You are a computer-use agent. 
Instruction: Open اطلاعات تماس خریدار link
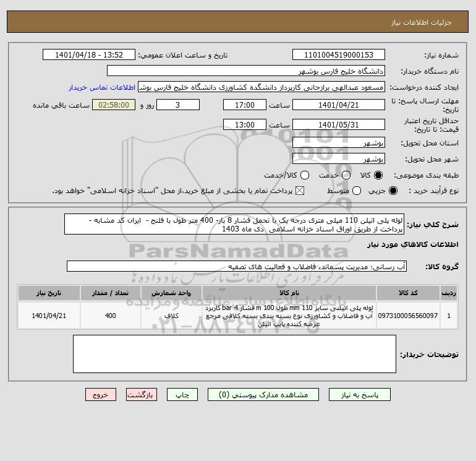pyautogui.click(x=102, y=87)
